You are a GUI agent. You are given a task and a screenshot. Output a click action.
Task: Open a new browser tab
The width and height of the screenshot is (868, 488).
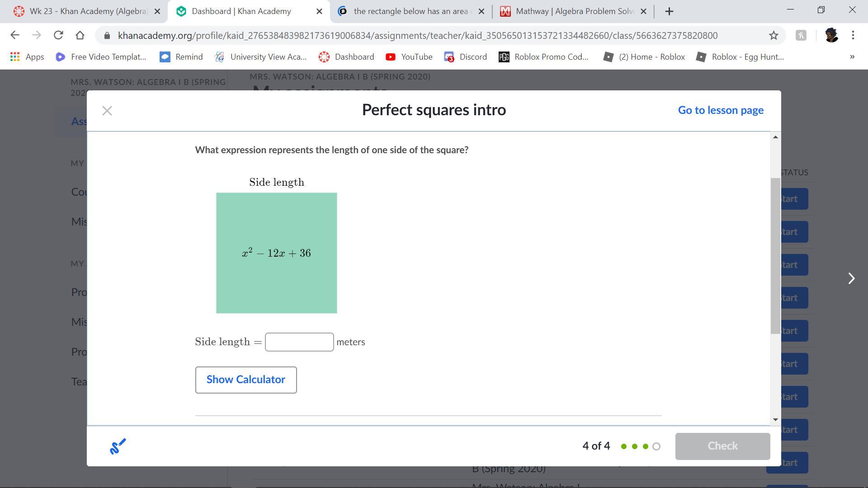coord(670,11)
